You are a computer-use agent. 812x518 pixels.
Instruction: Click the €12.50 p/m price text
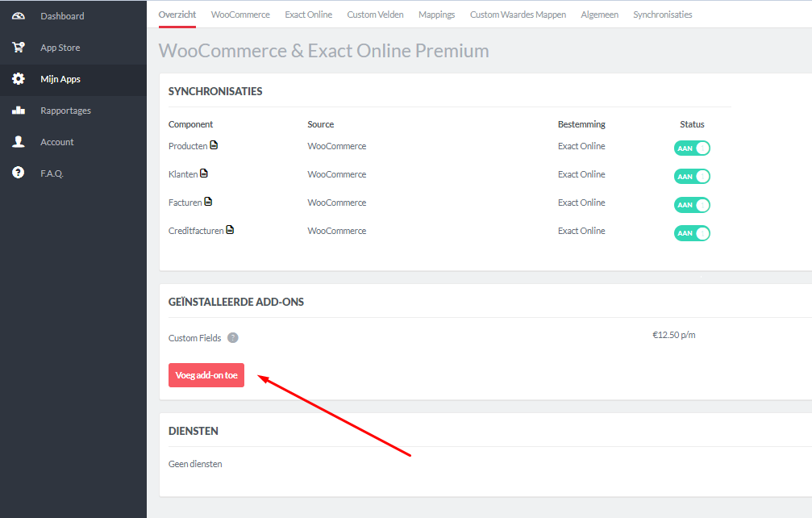point(674,335)
